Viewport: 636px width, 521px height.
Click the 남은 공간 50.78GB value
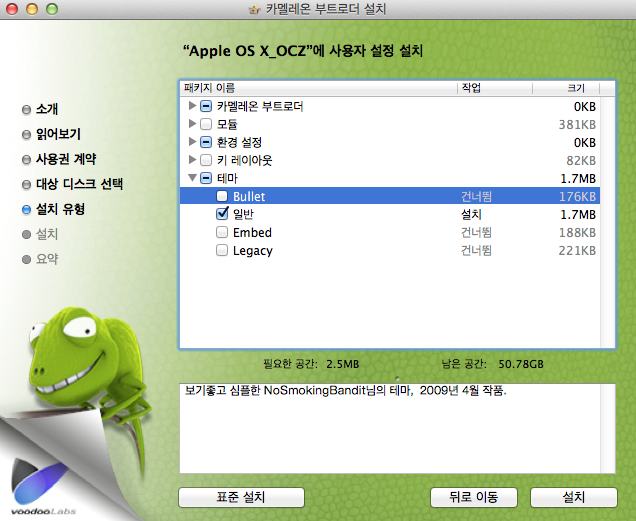pyautogui.click(x=521, y=364)
